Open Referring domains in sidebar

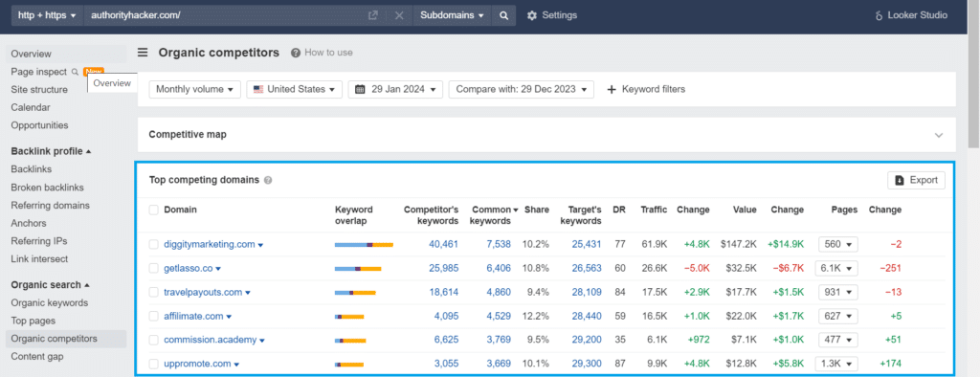pyautogui.click(x=50, y=205)
